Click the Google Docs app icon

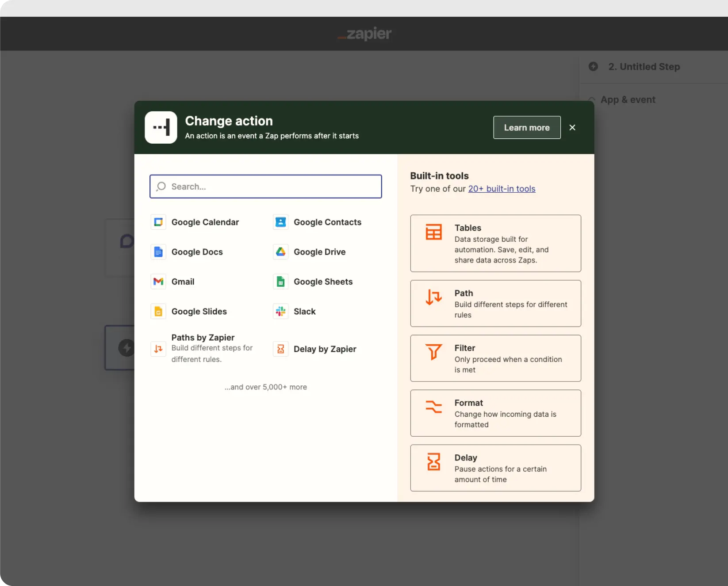tap(158, 252)
